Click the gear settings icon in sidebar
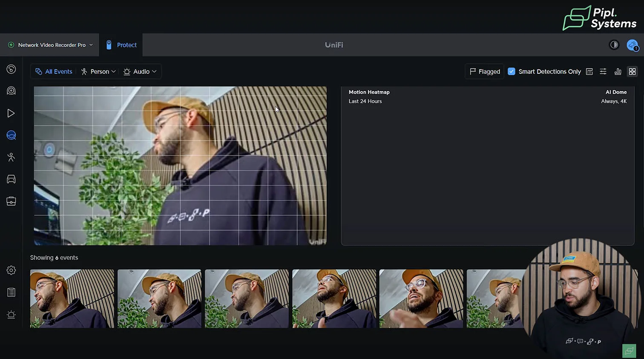 (x=11, y=270)
